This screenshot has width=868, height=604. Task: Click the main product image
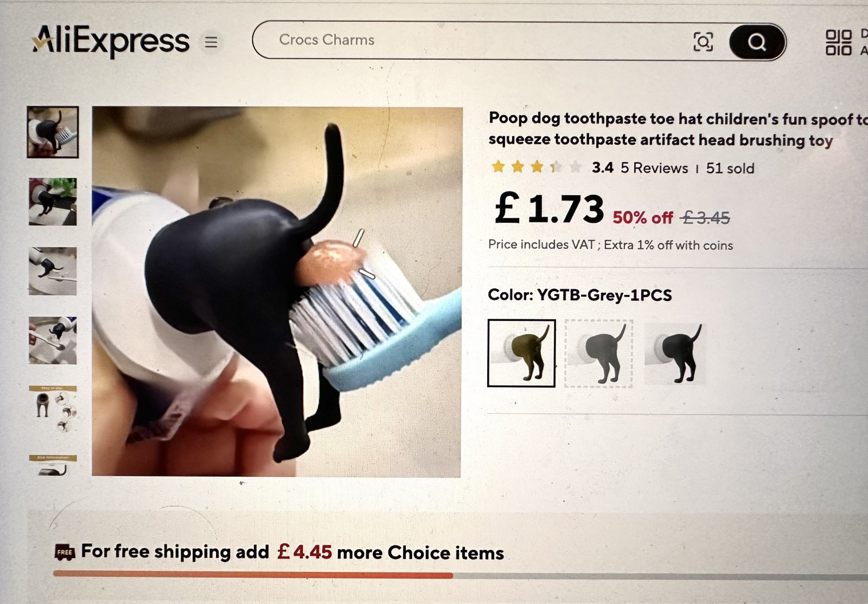point(277,292)
